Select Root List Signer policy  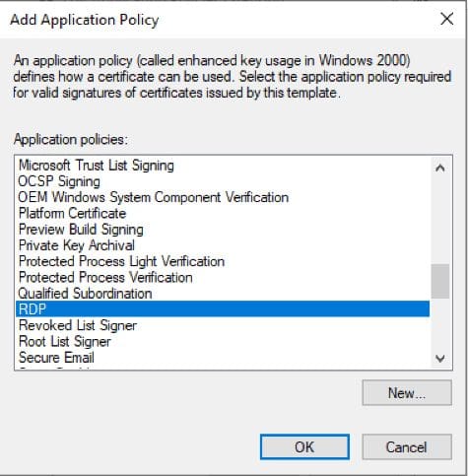point(223,342)
